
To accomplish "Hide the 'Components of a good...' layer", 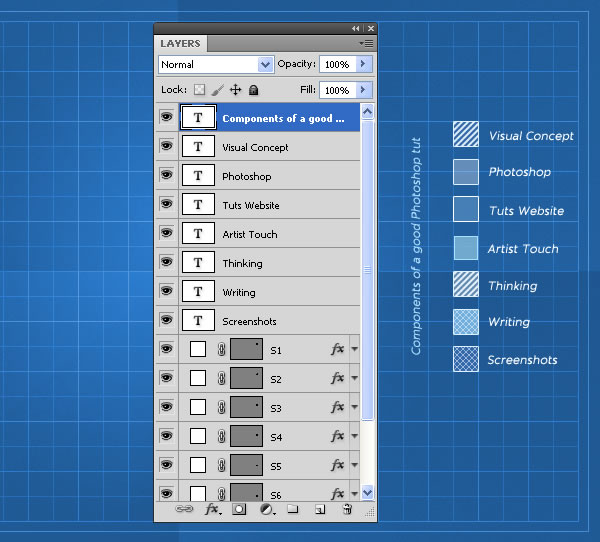I will pyautogui.click(x=166, y=117).
